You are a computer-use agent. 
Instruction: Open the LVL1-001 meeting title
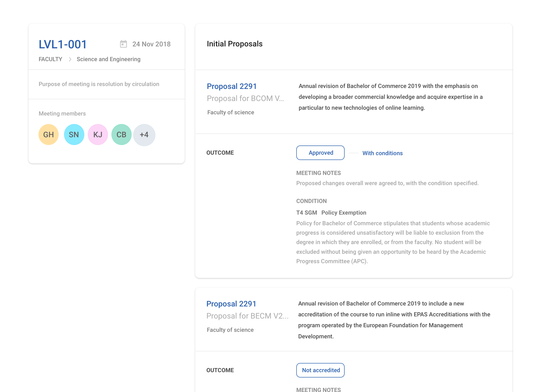pos(63,44)
